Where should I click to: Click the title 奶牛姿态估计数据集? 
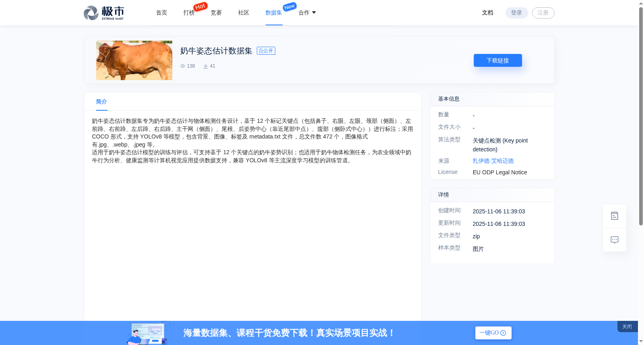point(216,51)
